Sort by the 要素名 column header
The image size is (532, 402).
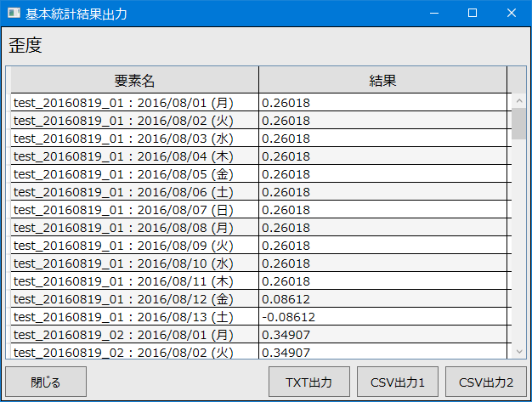coord(134,80)
